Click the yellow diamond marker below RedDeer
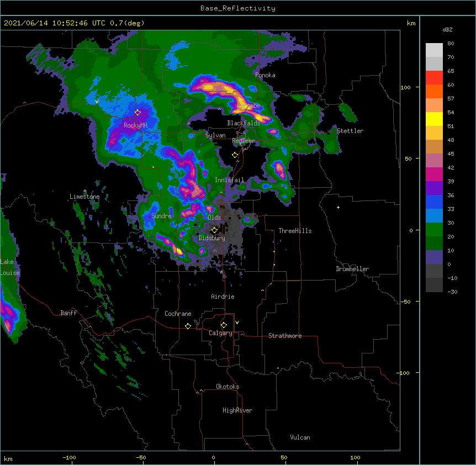Screen dimensions: 476x465 point(235,155)
